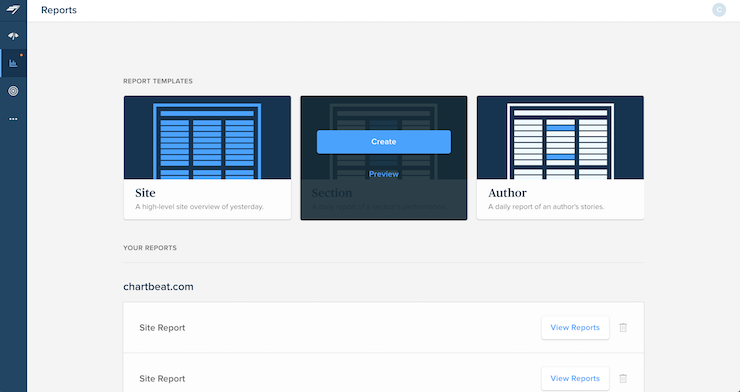Click the Author template title text
Viewport: 740px width, 392px height.
coord(507,193)
